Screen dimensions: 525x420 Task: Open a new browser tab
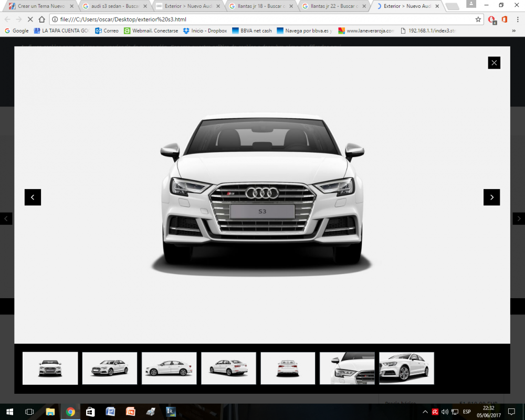point(453,6)
